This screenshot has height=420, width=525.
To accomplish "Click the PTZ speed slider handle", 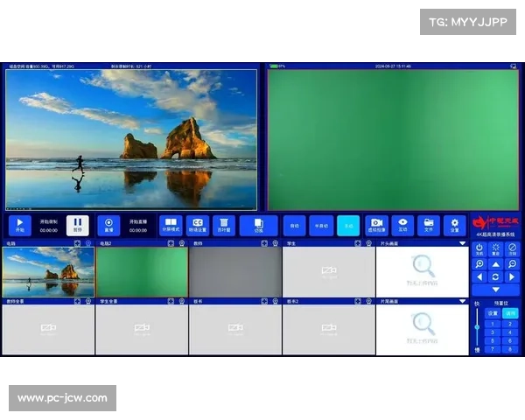I will 478,328.
